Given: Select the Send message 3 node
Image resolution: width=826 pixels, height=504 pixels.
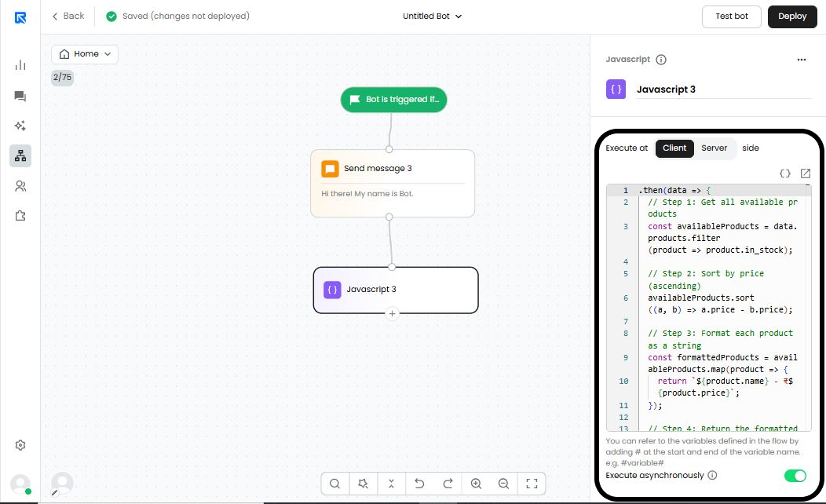Looking at the screenshot, I should point(393,182).
